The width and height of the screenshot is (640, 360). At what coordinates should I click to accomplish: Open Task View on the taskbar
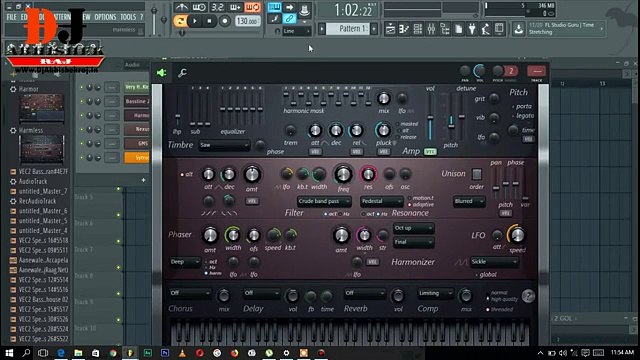click(x=43, y=353)
